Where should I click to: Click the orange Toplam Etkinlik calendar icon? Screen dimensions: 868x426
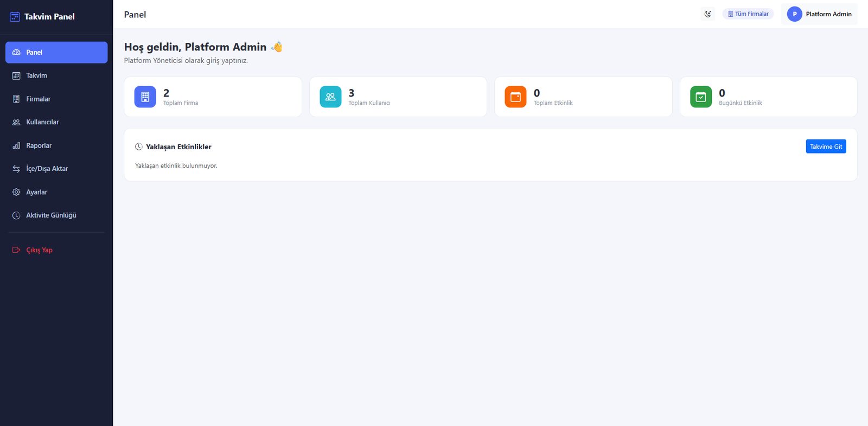(x=515, y=97)
